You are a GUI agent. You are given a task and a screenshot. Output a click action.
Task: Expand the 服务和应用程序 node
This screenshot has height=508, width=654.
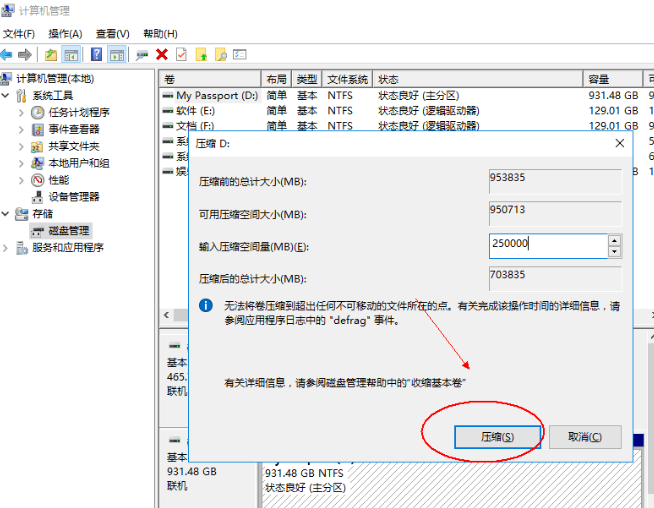point(8,248)
